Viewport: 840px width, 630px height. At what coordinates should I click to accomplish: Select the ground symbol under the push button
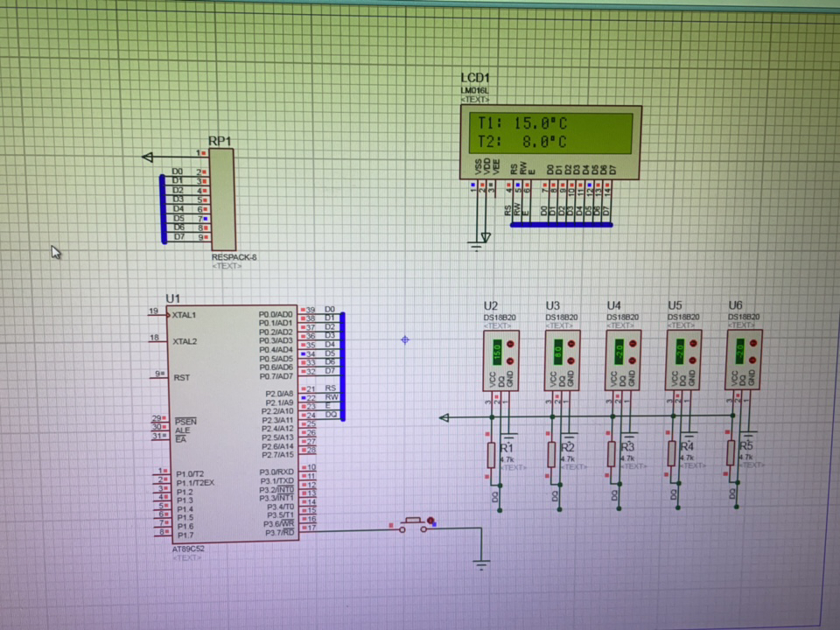pos(481,565)
